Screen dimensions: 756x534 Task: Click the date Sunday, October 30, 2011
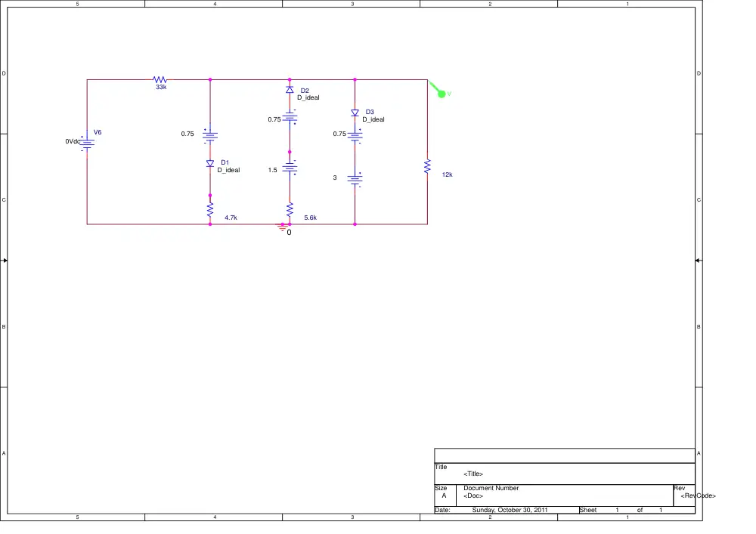click(510, 510)
